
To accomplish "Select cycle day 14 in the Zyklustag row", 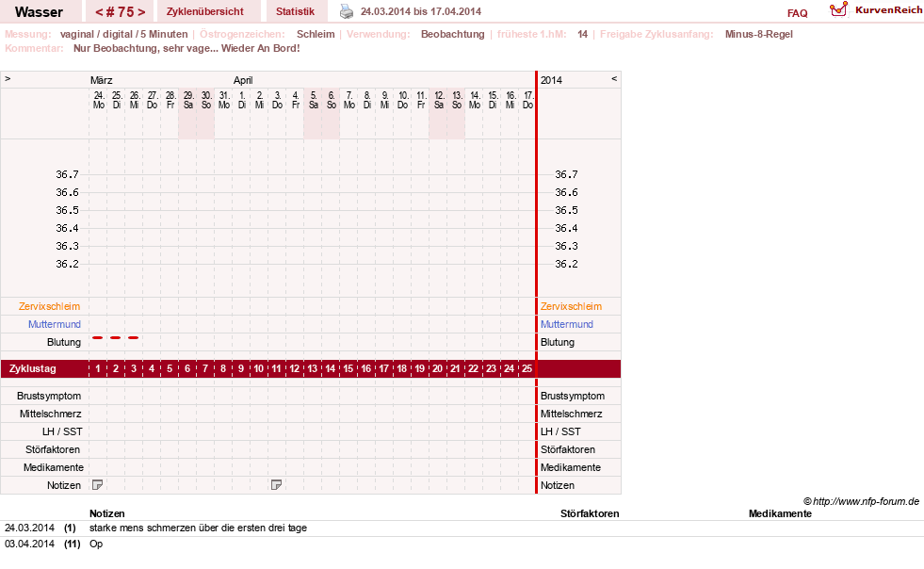I will coord(330,368).
